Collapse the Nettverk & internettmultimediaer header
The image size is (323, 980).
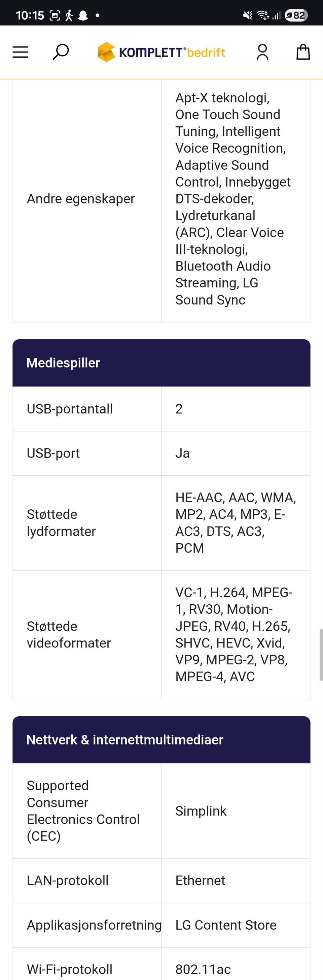point(161,739)
